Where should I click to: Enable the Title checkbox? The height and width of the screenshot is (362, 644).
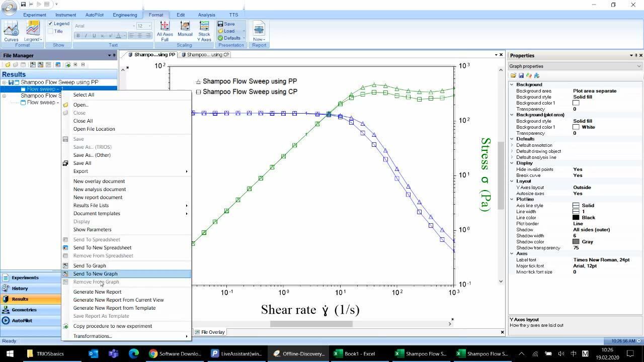pos(51,31)
